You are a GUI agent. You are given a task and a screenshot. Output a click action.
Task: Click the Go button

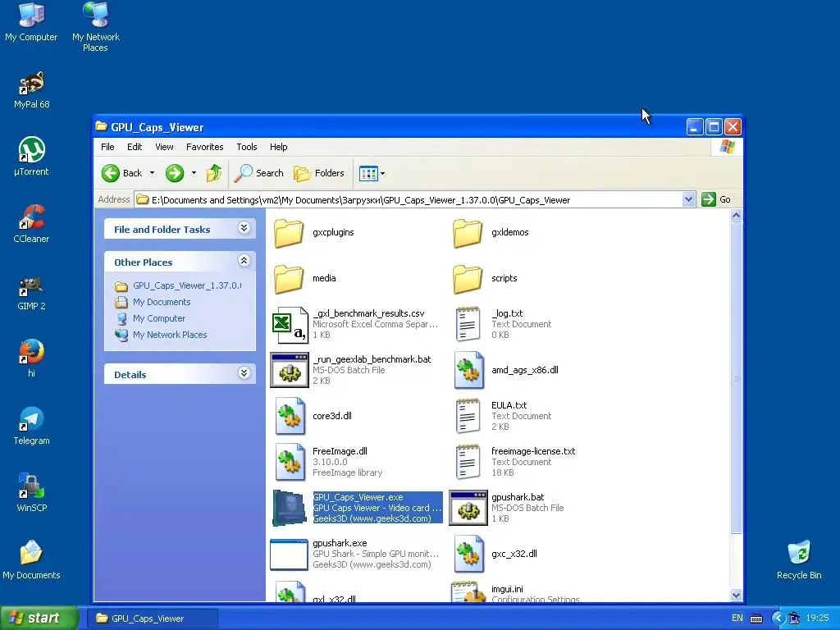coord(716,199)
